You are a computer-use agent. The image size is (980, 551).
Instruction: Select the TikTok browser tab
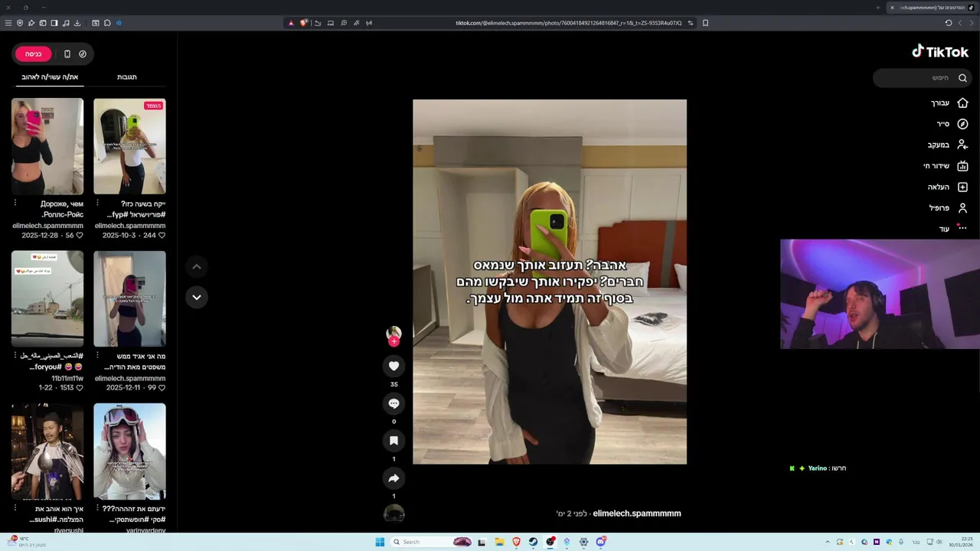[932, 8]
